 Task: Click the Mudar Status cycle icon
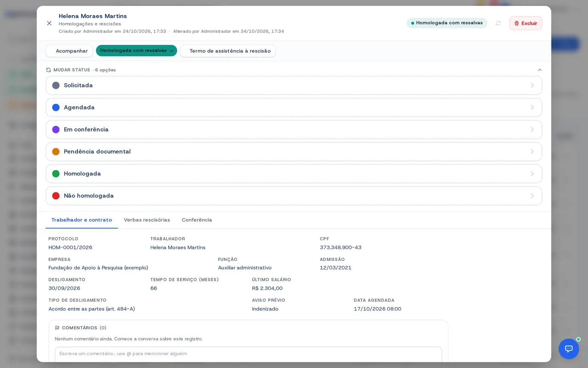pos(49,70)
